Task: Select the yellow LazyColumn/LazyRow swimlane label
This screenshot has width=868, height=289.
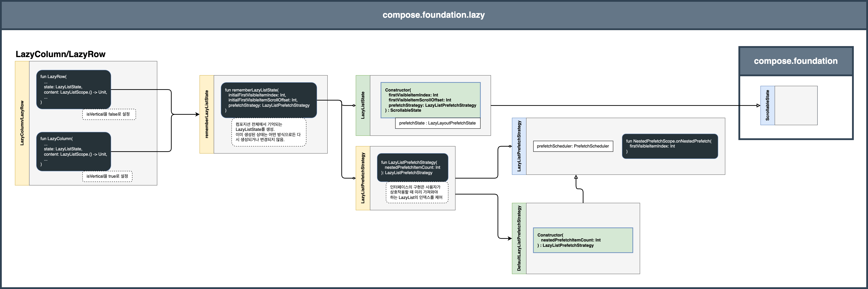Action: tap(22, 123)
